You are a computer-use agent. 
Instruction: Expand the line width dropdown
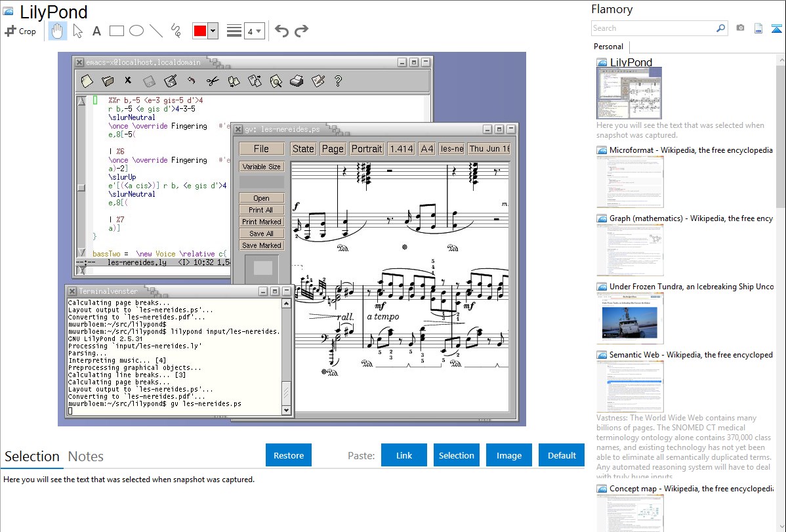[254, 31]
